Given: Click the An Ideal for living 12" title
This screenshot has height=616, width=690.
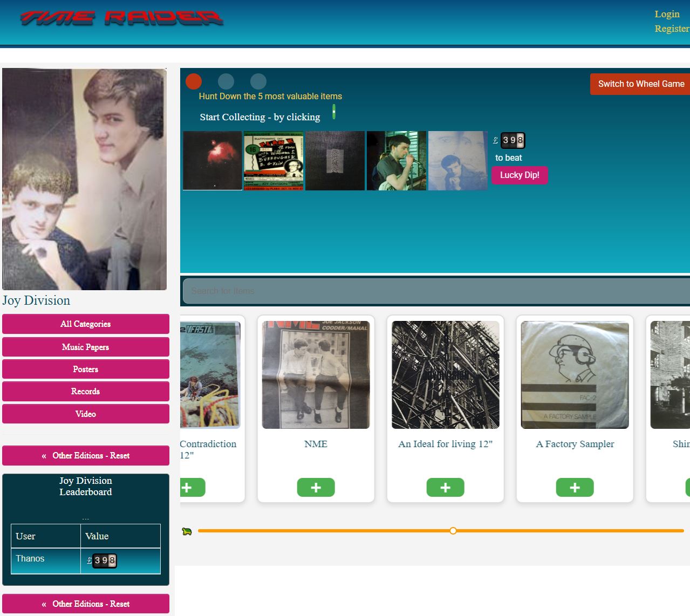Looking at the screenshot, I should coord(445,444).
